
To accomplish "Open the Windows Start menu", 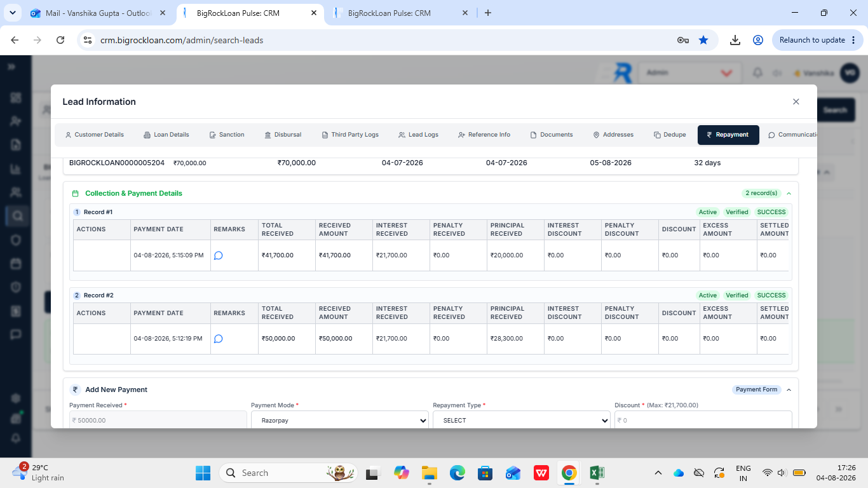I will tap(203, 473).
